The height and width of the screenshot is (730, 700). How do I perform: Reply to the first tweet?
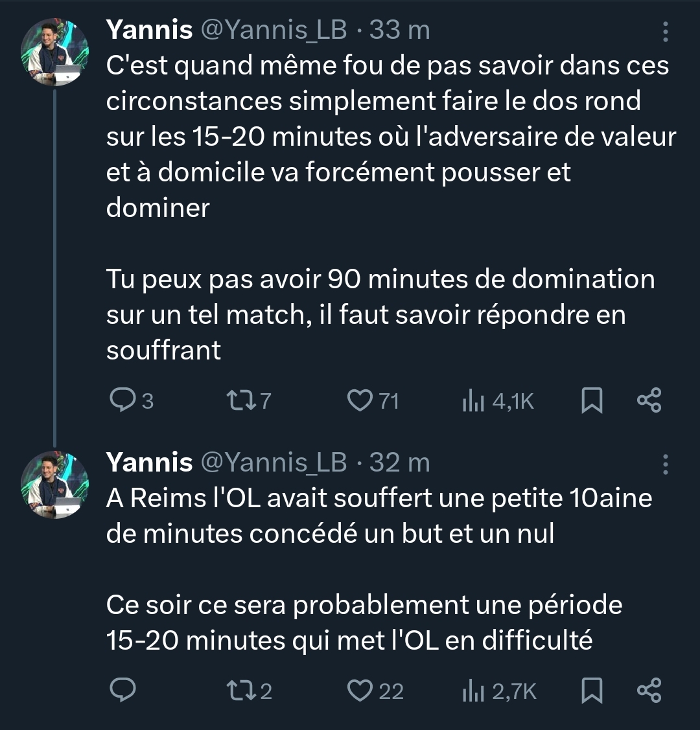[x=122, y=401]
